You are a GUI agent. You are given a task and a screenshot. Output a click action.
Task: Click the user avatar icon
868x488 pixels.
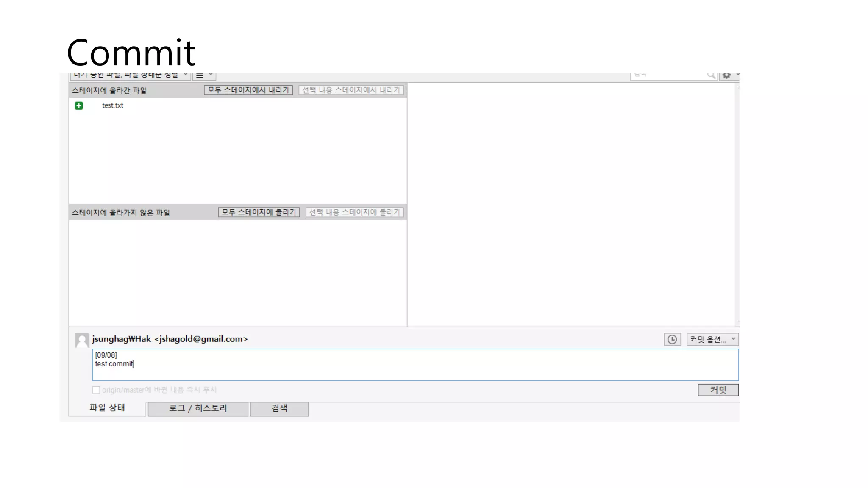tap(82, 340)
